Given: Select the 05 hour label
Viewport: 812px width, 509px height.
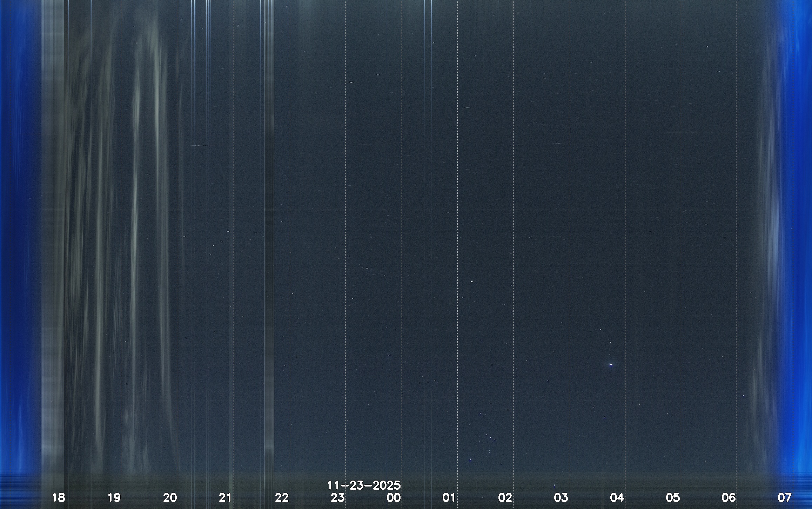Looking at the screenshot, I should tap(673, 497).
